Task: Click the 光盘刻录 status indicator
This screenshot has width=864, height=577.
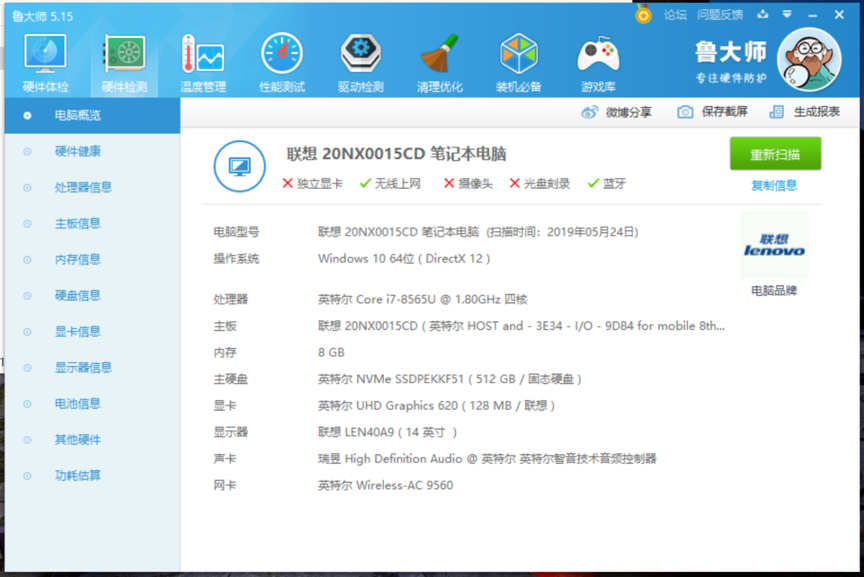Action: click(x=539, y=184)
